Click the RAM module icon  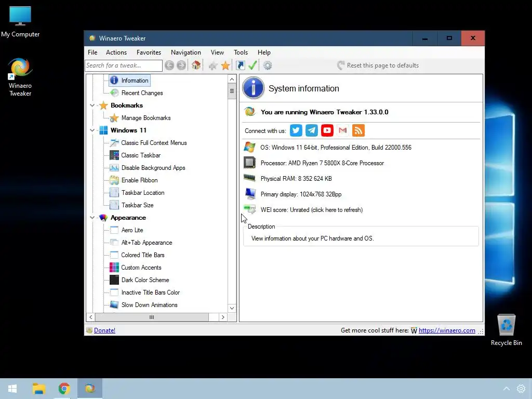click(249, 178)
